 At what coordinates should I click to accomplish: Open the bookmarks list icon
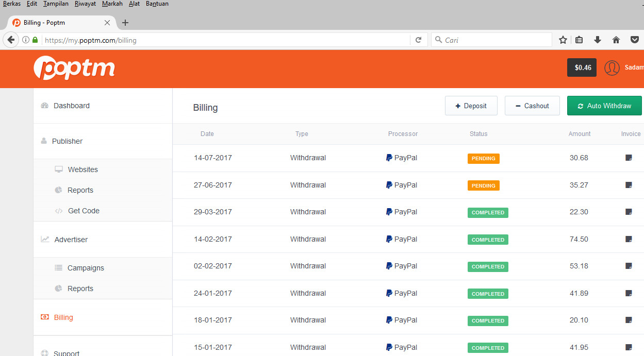coord(579,40)
